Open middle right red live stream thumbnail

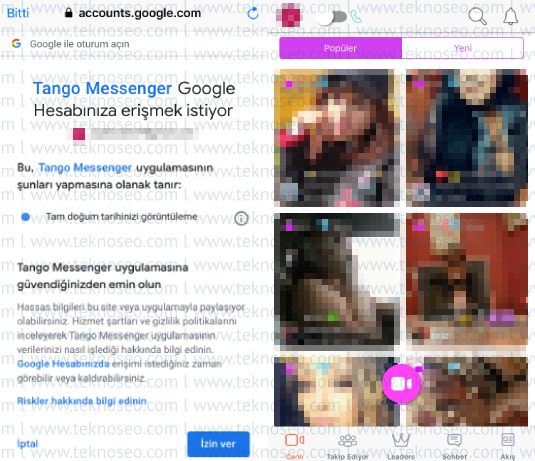pos(466,282)
